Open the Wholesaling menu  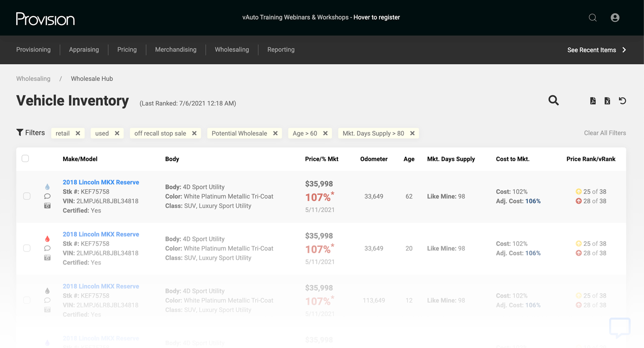(232, 50)
